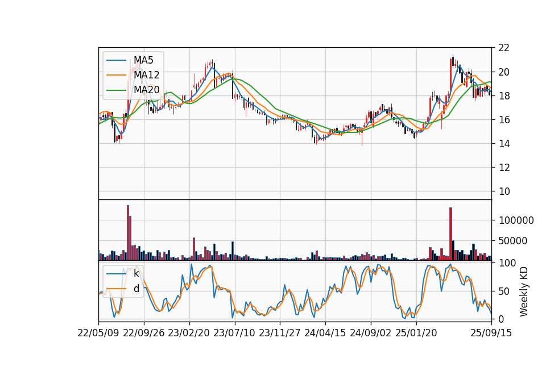Click the price axis value 10
546x392 pixels.
pos(504,191)
